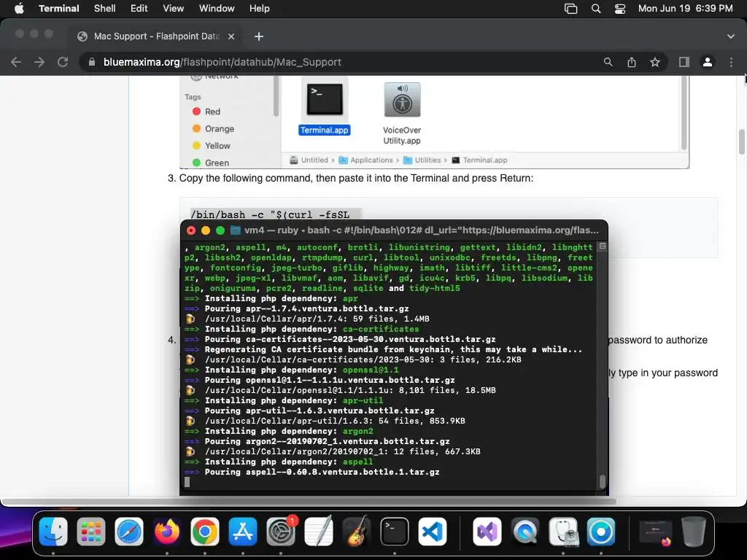Image resolution: width=747 pixels, height=560 pixels.
Task: Open the Chrome three-dot menu
Action: [731, 62]
